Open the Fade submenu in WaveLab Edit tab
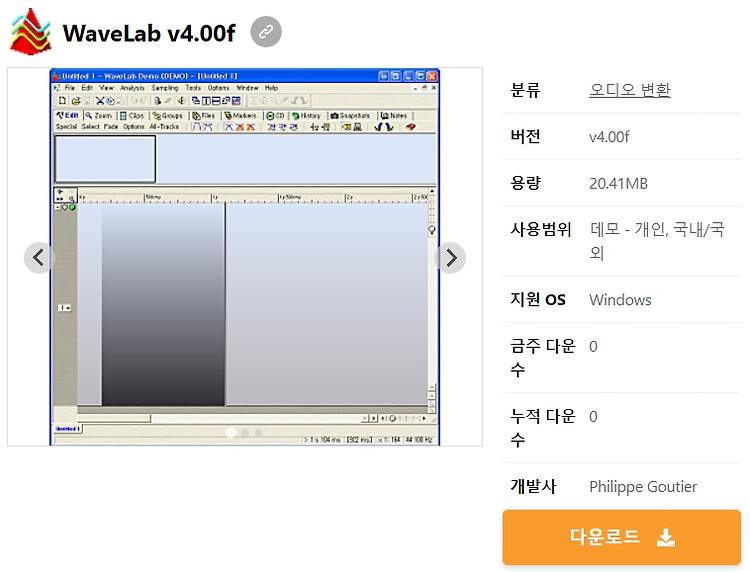 click(111, 127)
